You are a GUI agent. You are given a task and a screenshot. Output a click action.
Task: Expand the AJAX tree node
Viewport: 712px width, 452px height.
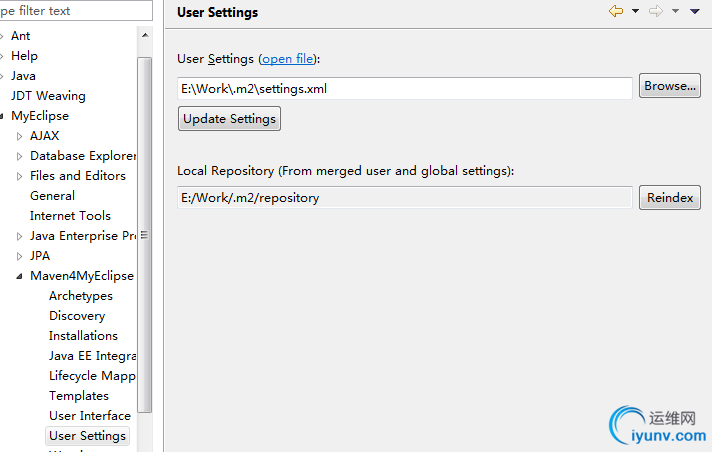click(20, 136)
